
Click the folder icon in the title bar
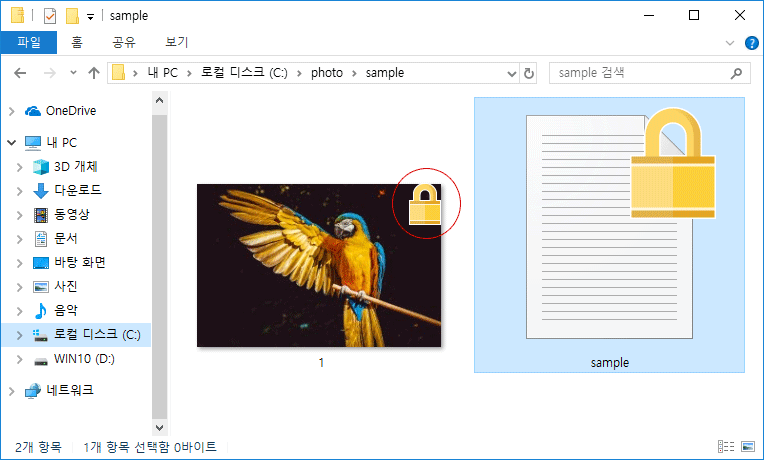click(18, 16)
